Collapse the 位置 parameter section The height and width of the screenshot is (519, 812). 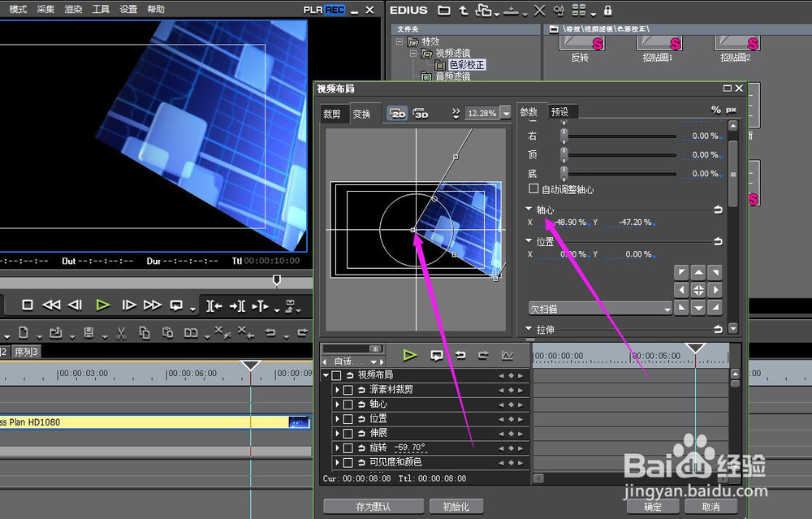pos(529,240)
